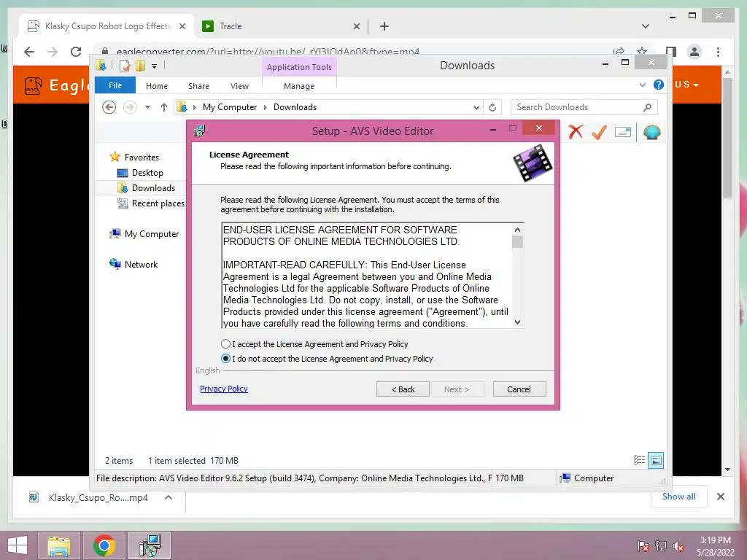Open a new Chrome tab

click(384, 26)
